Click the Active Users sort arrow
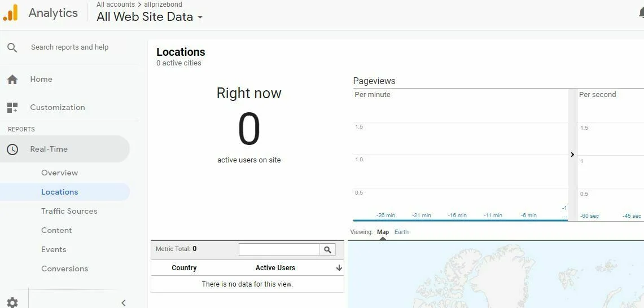Image resolution: width=644 pixels, height=308 pixels. point(339,268)
